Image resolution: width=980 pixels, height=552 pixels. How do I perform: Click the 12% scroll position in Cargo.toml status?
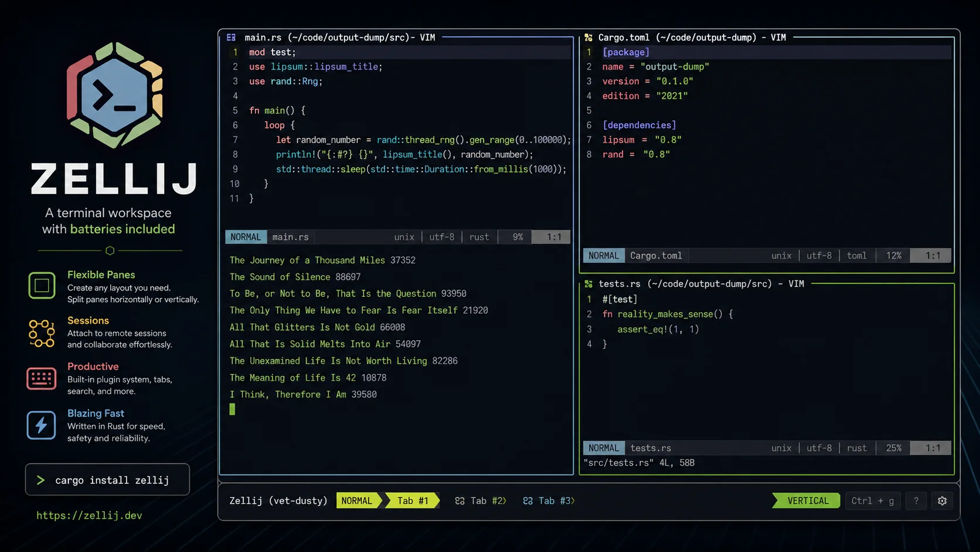894,256
